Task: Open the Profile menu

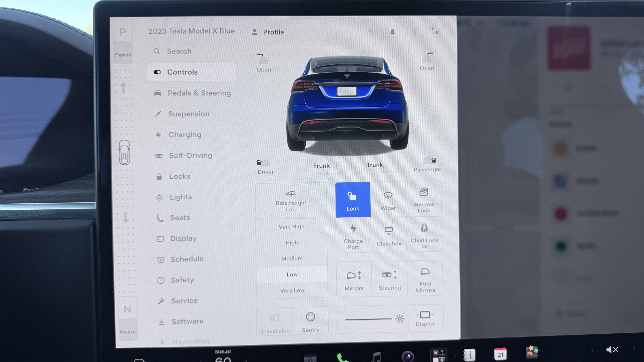Action: 268,32
